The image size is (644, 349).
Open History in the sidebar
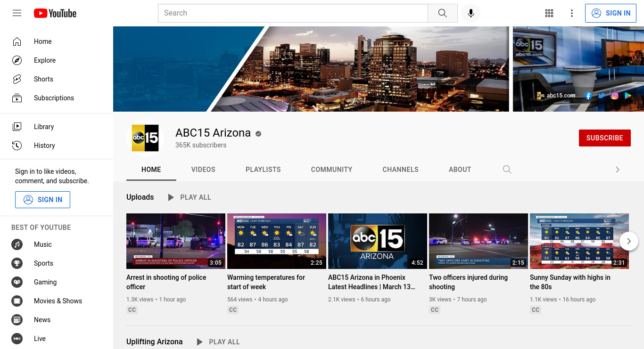click(x=57, y=146)
